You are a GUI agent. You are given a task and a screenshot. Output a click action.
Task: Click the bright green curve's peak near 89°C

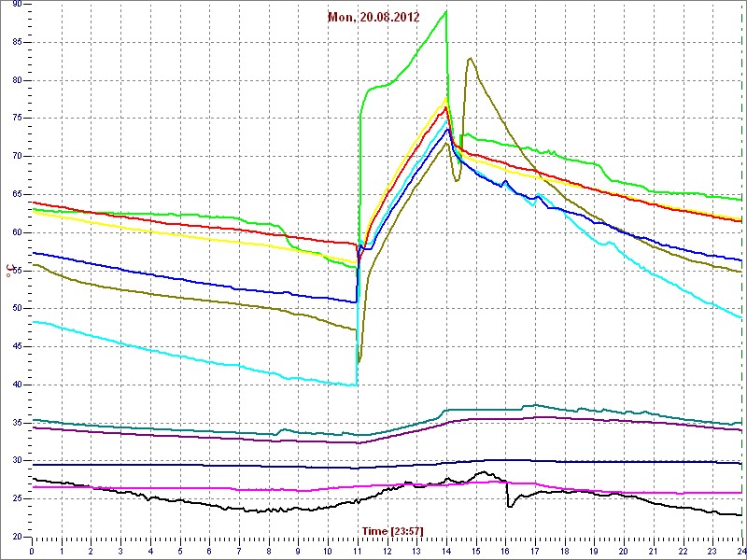coord(446,10)
